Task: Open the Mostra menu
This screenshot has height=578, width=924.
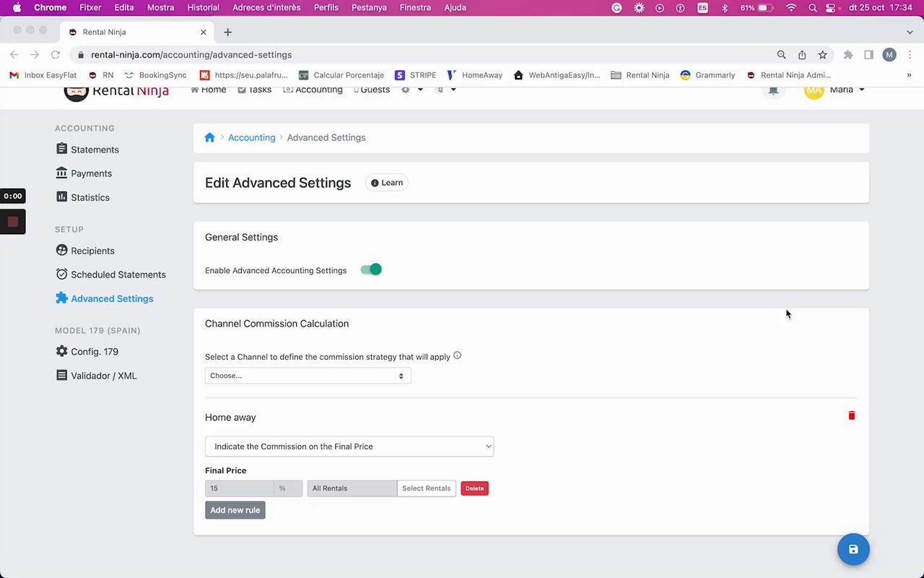Action: point(160,8)
